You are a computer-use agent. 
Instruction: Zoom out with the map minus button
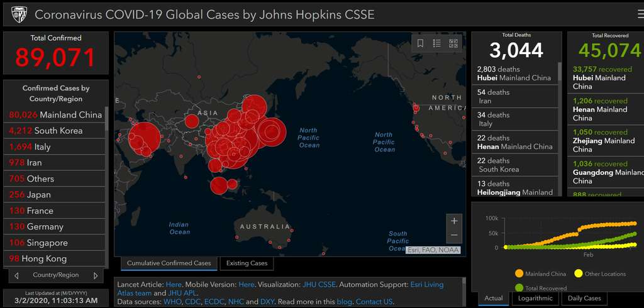454,235
